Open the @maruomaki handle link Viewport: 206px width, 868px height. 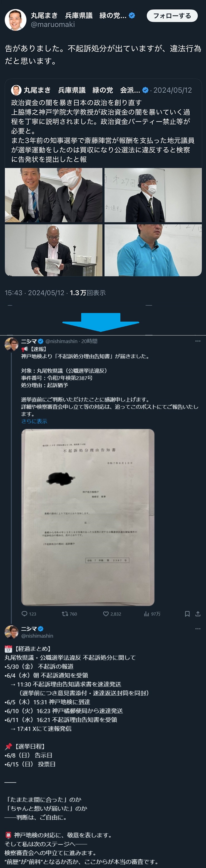(53, 25)
